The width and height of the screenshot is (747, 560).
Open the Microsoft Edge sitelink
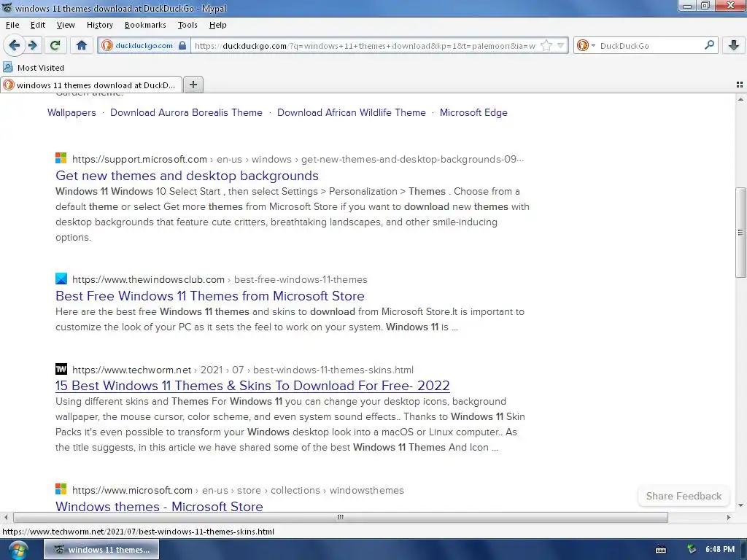pyautogui.click(x=473, y=112)
